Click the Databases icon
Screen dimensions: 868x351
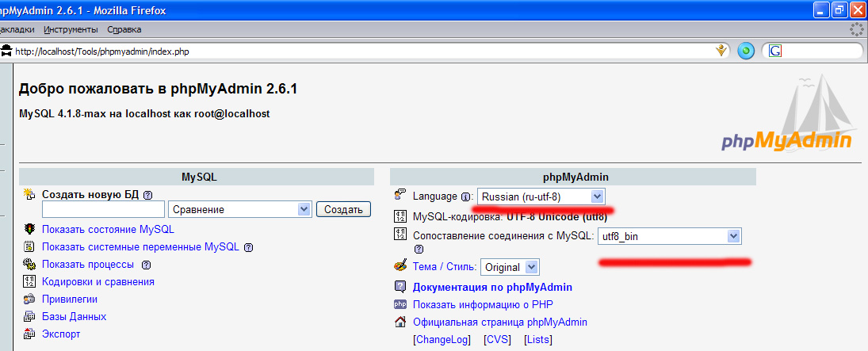[29, 317]
